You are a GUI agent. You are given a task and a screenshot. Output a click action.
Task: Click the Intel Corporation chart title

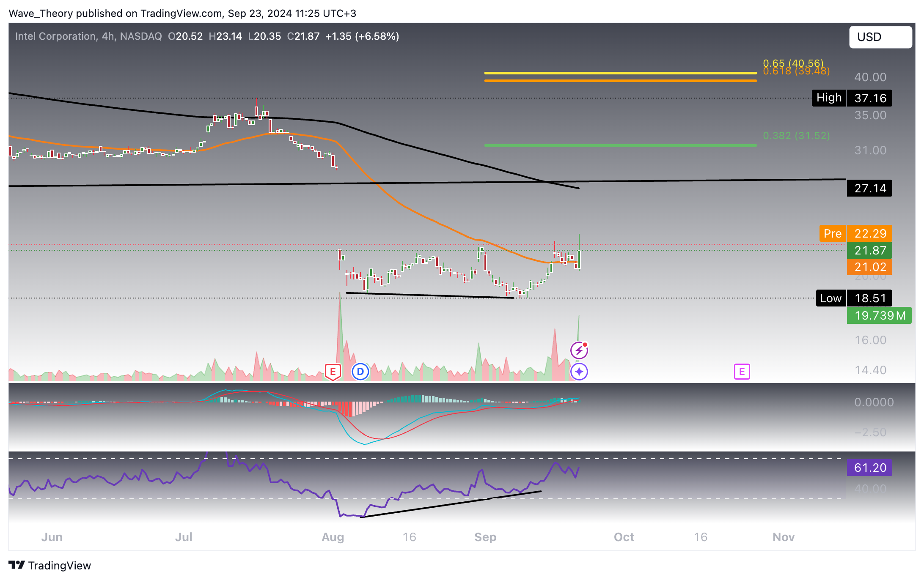(56, 36)
